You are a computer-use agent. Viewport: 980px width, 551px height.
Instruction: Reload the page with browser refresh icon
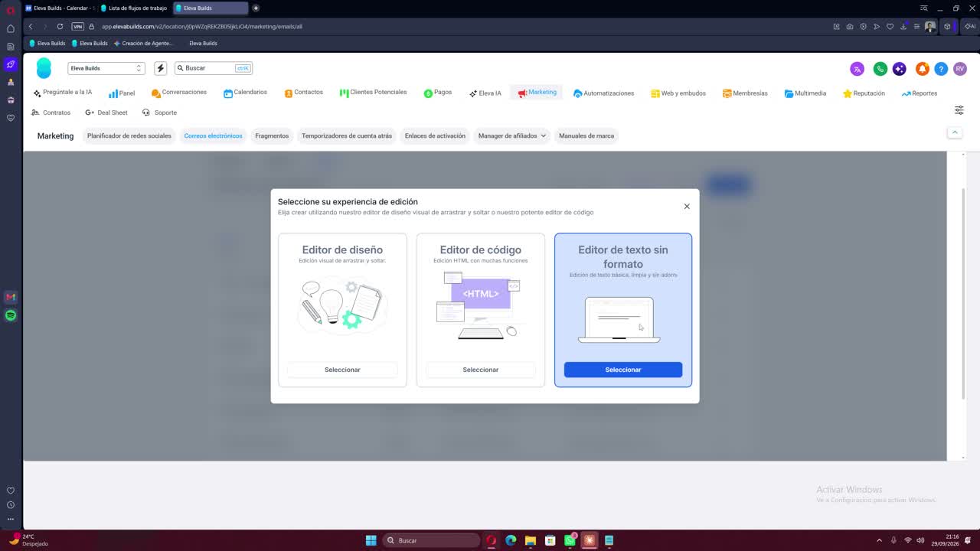[60, 26]
